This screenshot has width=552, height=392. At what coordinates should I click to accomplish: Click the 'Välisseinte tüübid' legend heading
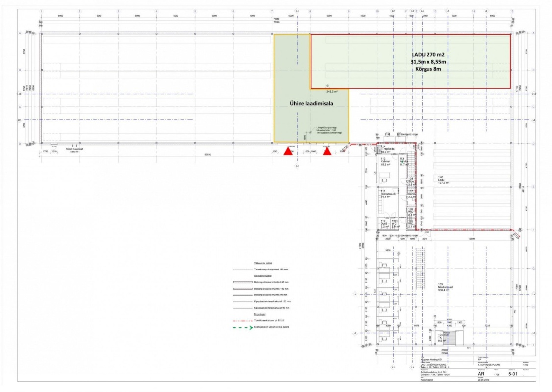(263, 263)
